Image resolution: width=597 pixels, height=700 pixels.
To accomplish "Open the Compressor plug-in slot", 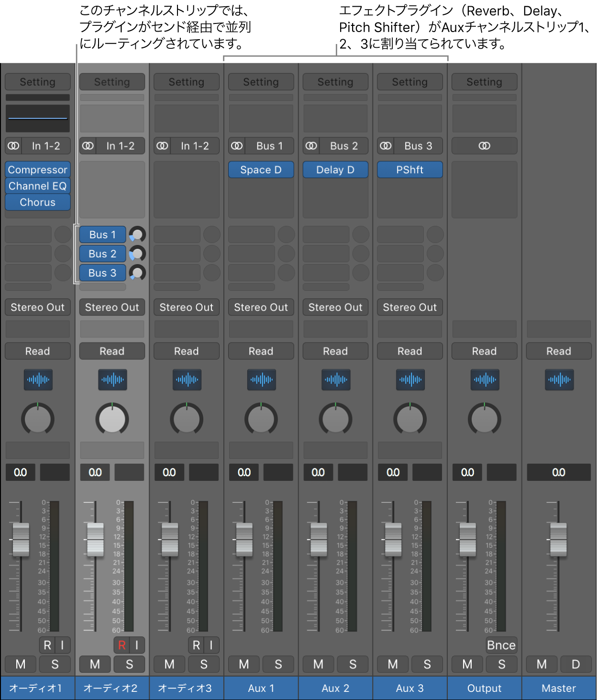I will (37, 170).
